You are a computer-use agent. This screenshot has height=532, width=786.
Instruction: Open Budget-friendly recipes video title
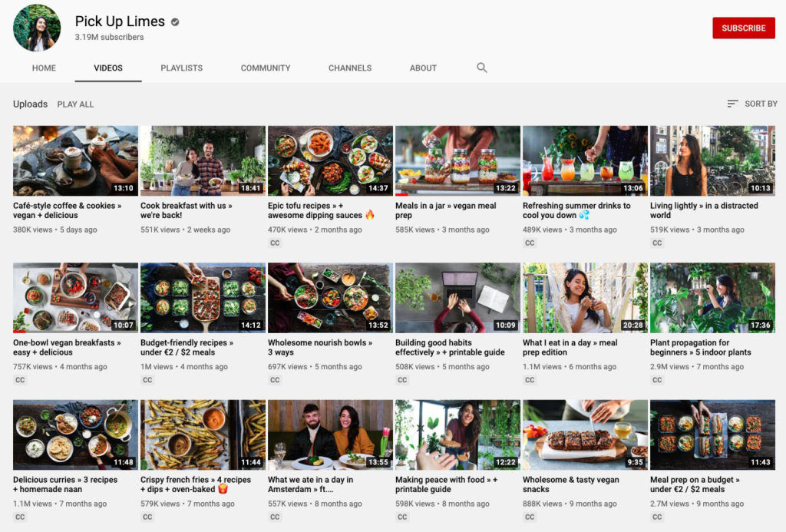[187, 347]
